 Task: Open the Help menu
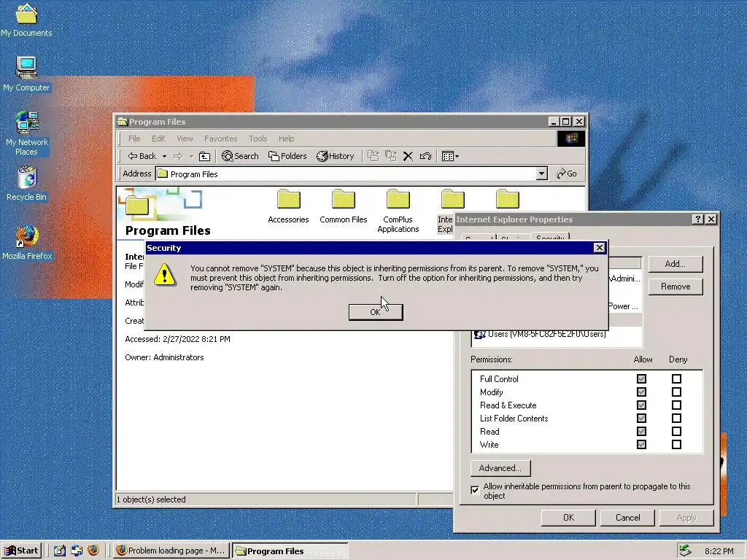click(286, 139)
